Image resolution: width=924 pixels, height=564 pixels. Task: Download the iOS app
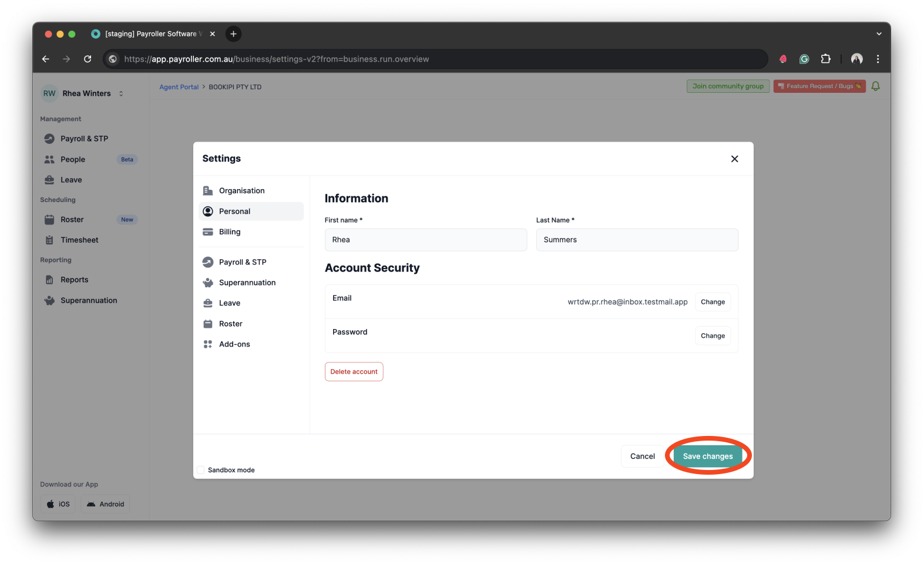pyautogui.click(x=58, y=504)
